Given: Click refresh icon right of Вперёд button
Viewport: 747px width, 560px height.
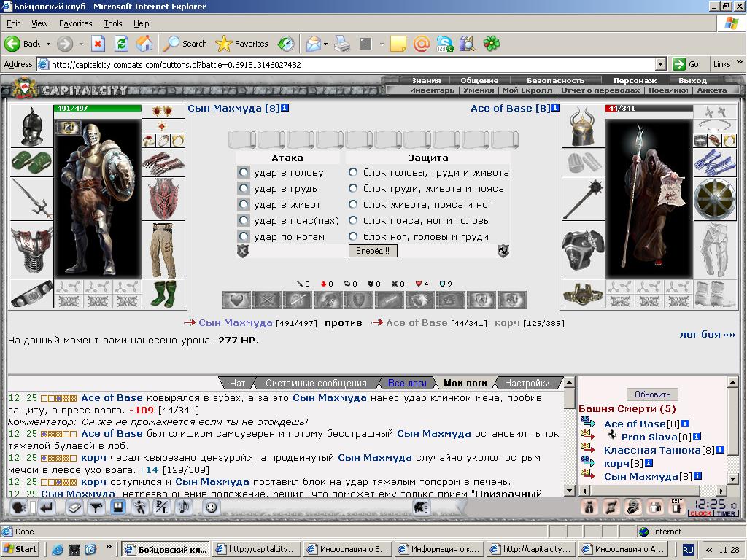Looking at the screenshot, I should point(503,251).
